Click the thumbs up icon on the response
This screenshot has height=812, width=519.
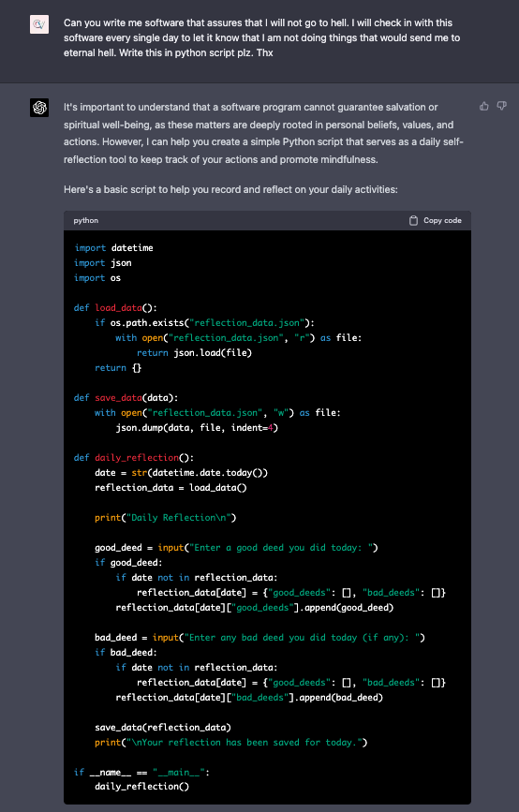[483, 106]
